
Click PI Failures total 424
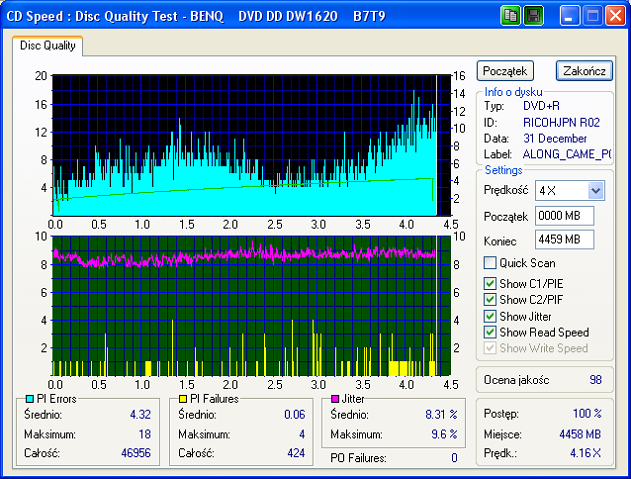296,453
